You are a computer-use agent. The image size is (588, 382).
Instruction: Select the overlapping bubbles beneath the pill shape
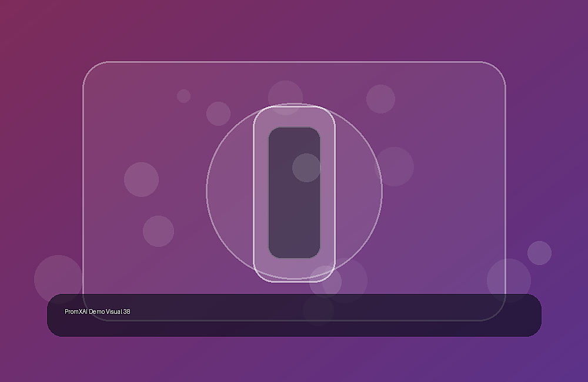pos(338,281)
